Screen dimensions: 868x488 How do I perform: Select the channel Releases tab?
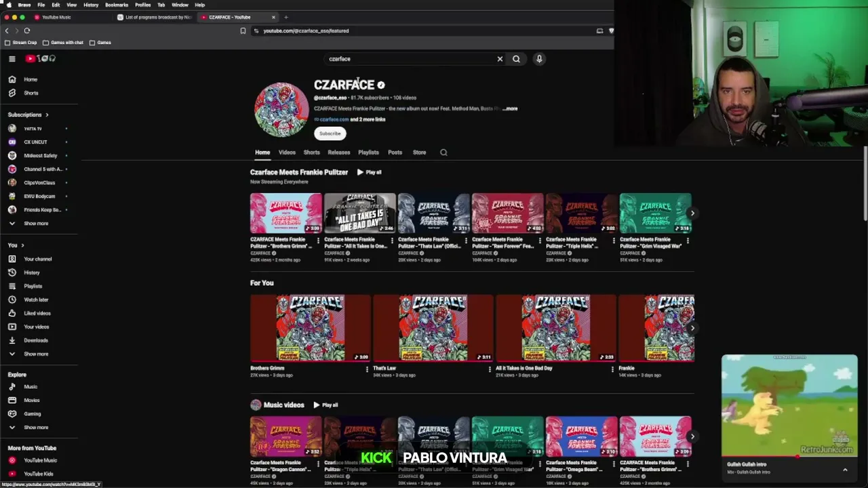pyautogui.click(x=339, y=152)
